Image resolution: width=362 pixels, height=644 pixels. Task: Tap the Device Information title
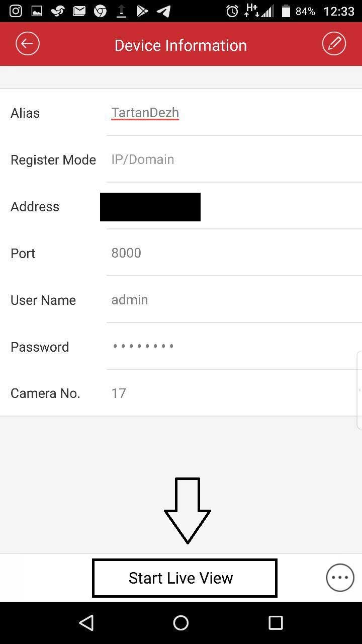coord(180,45)
